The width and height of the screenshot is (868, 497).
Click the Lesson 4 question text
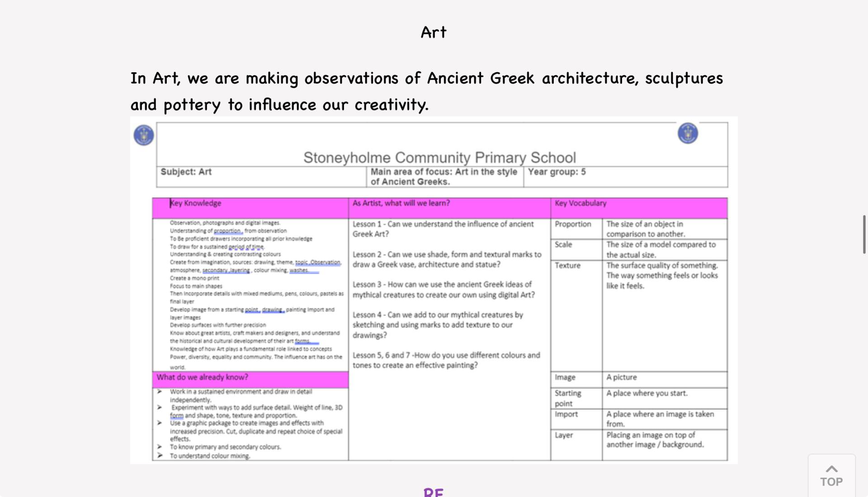(x=438, y=325)
